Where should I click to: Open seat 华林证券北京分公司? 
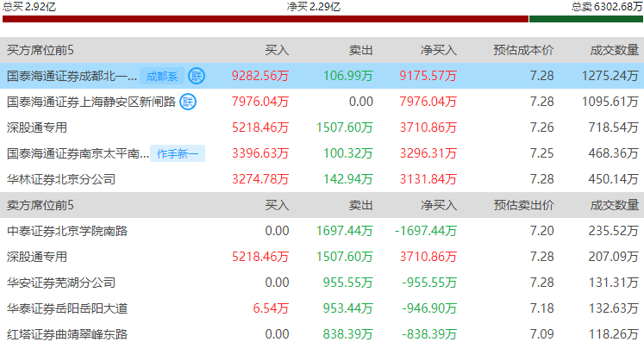(61, 179)
